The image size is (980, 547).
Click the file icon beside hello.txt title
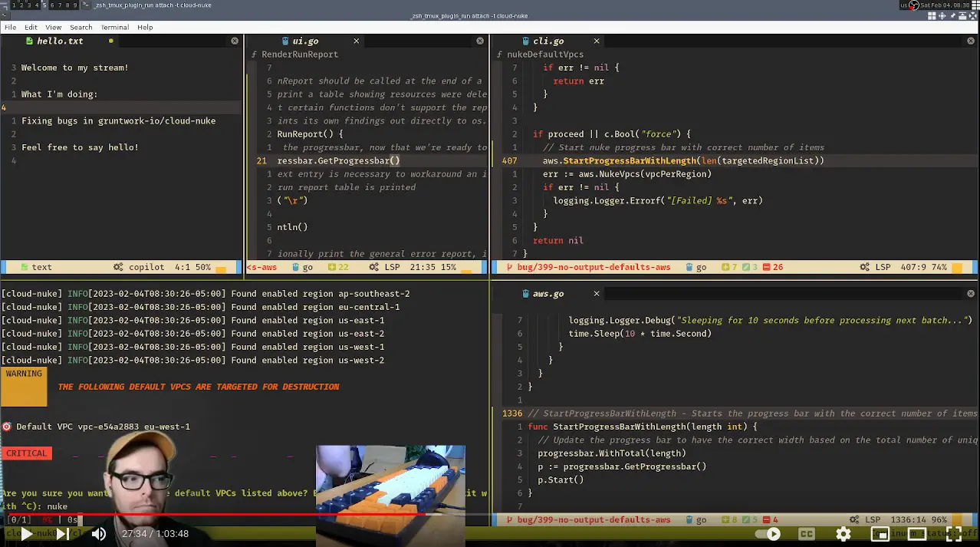[x=30, y=41]
